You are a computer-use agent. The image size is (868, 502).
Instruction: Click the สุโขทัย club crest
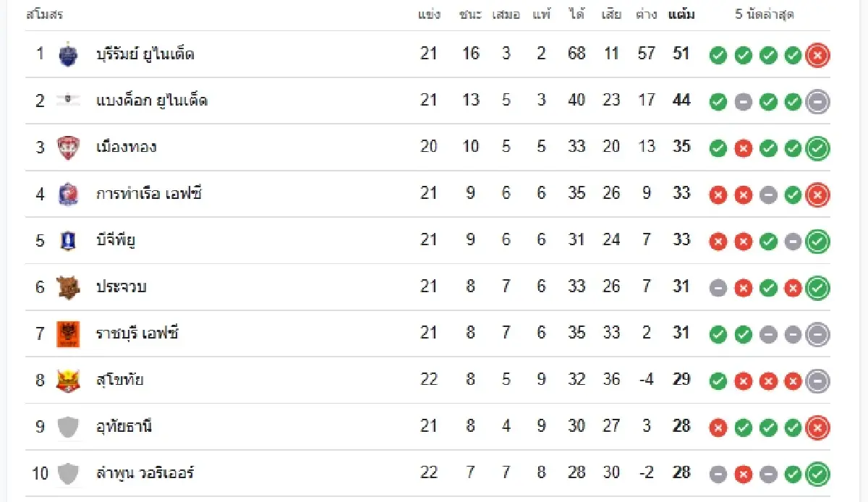point(68,380)
